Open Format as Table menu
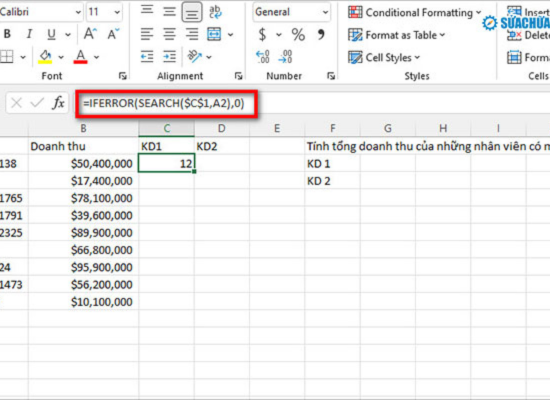 coord(396,35)
